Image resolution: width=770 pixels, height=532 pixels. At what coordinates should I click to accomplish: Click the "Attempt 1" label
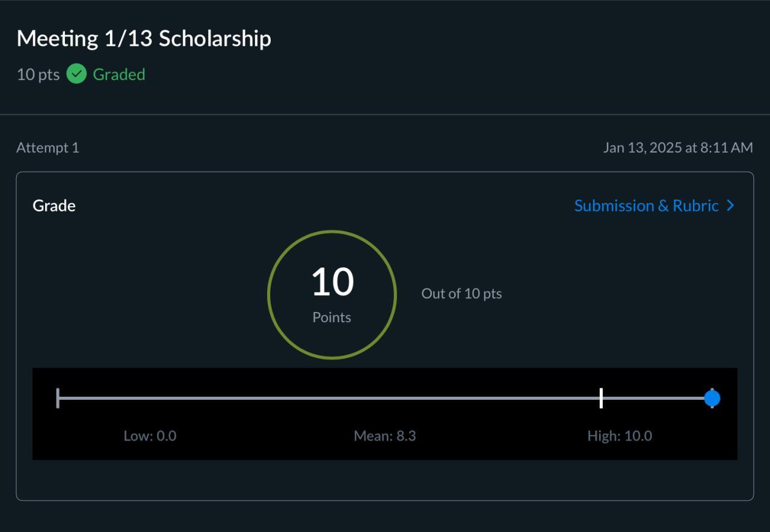click(x=48, y=148)
